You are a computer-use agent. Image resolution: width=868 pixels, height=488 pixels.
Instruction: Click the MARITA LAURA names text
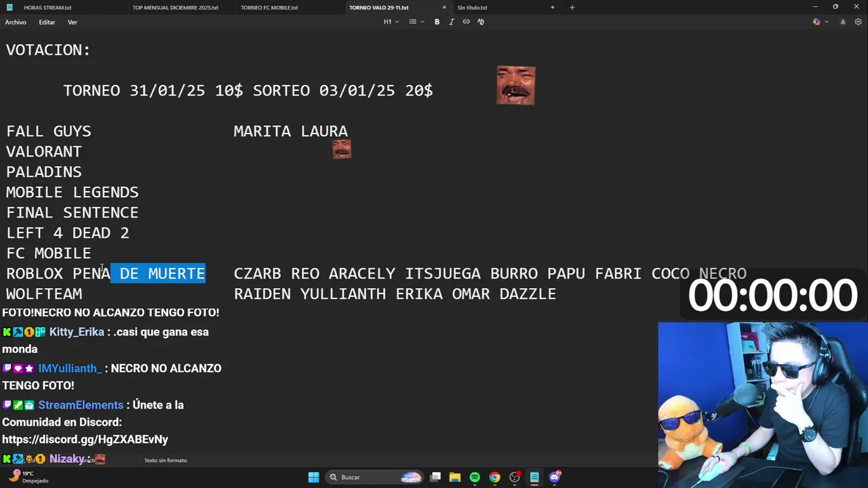point(291,131)
